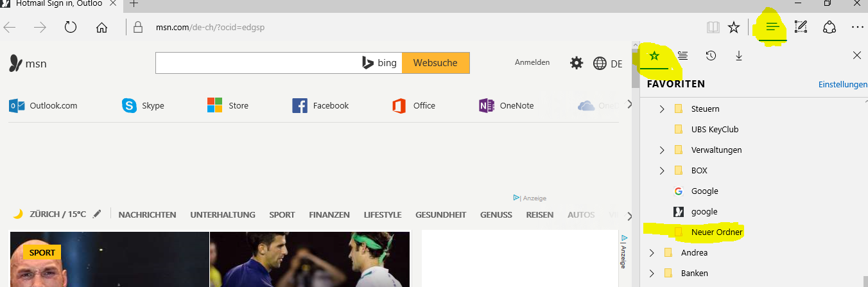Show more categories arrow in nav bar

(x=629, y=216)
